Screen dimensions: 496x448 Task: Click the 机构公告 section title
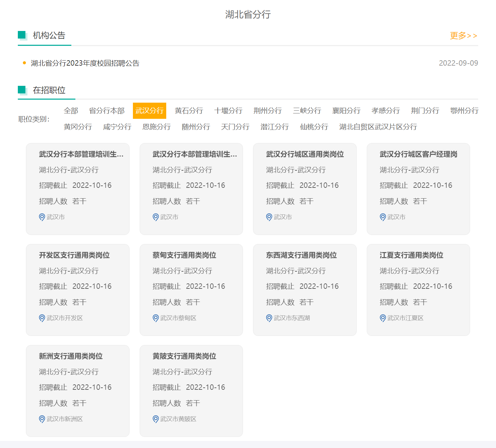[x=49, y=35]
